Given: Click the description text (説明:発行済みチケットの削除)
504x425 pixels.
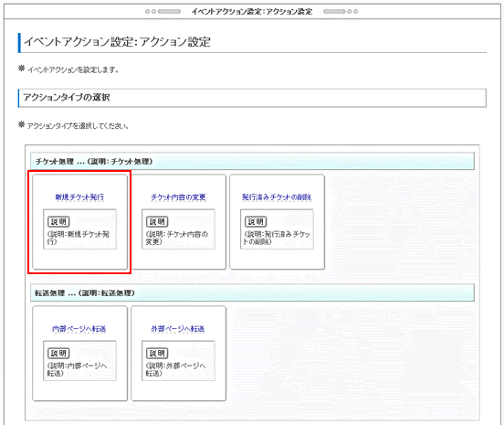Looking at the screenshot, I should point(277,238).
